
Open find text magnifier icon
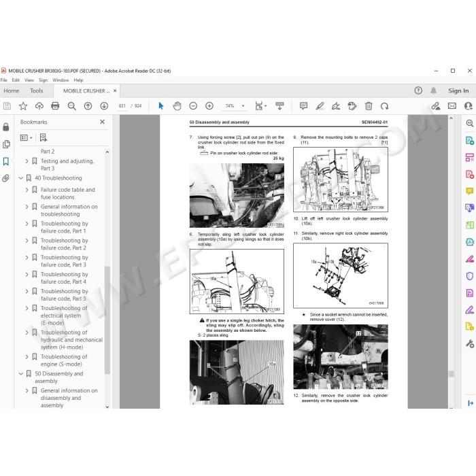[71, 106]
